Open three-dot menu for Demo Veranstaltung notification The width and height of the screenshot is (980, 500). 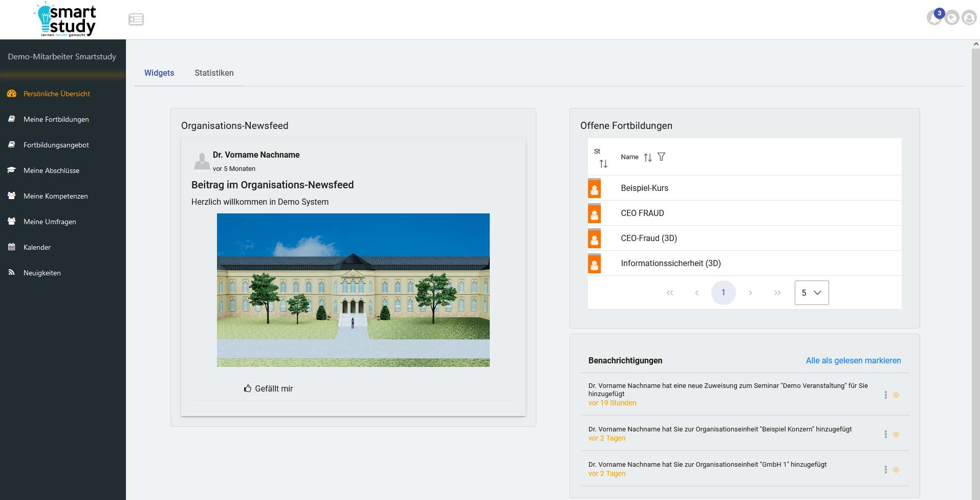pos(886,395)
